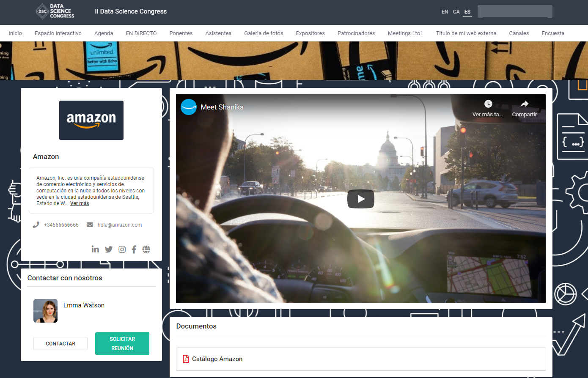Image resolution: width=588 pixels, height=378 pixels.
Task: Open the Ponentes page
Action: pyautogui.click(x=181, y=33)
